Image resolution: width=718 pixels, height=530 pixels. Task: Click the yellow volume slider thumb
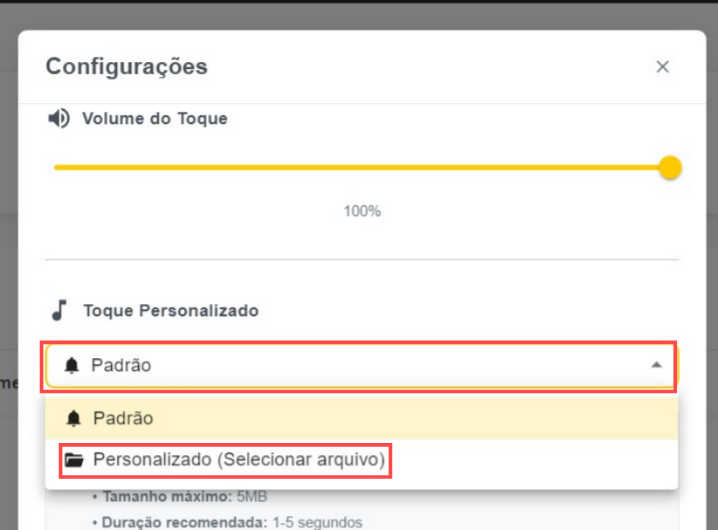click(x=670, y=167)
